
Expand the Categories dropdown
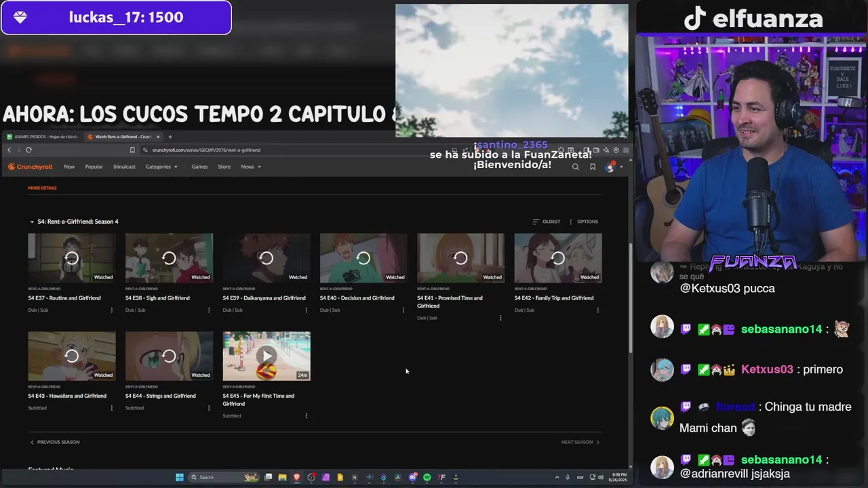(x=161, y=167)
